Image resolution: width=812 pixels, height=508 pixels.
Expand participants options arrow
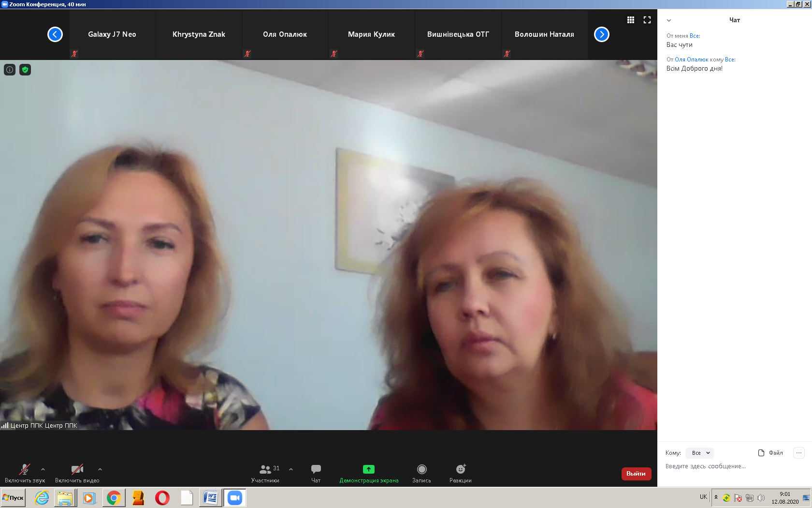(291, 469)
